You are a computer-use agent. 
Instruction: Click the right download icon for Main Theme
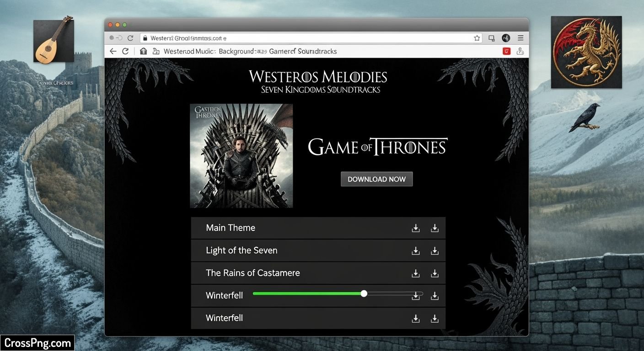click(x=435, y=228)
